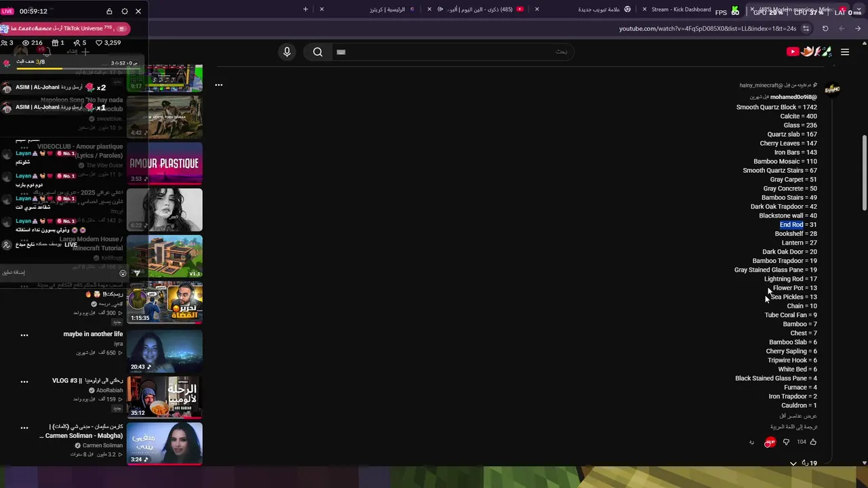Click the YouTube search magnifier button
This screenshot has height=488, width=868.
317,52
